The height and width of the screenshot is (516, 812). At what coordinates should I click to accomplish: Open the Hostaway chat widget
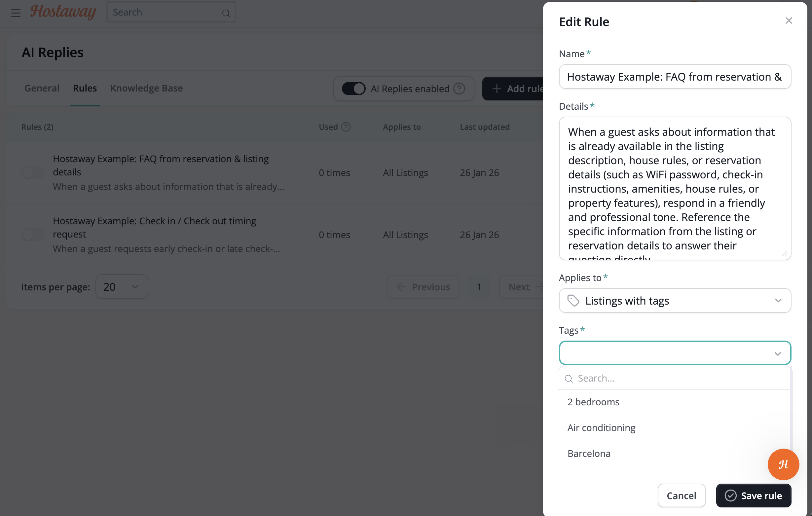(783, 464)
